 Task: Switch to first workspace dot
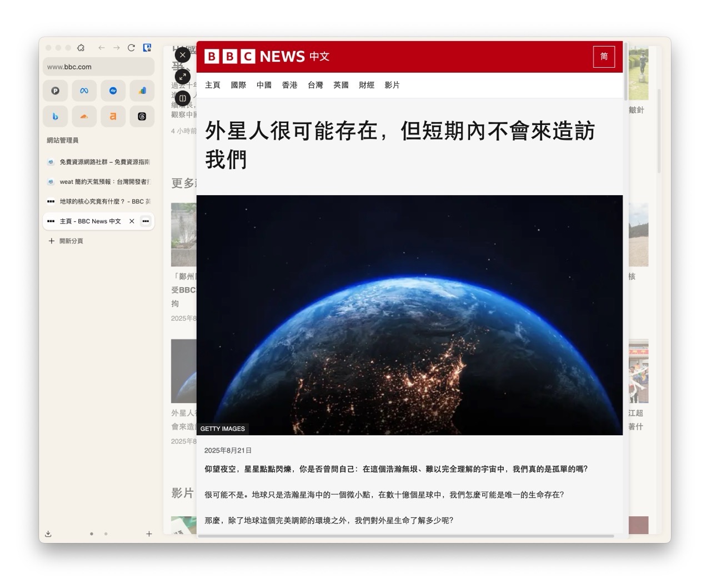92,534
